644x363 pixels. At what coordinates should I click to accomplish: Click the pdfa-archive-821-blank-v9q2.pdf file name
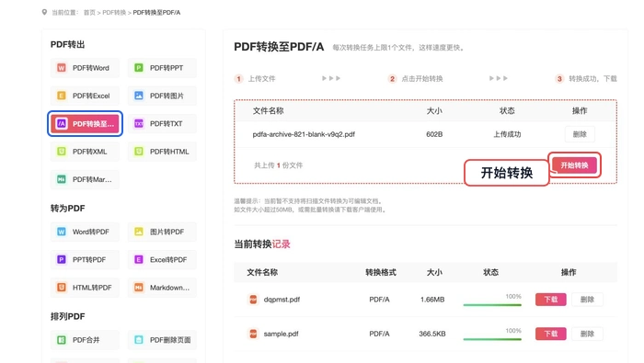[x=304, y=134]
